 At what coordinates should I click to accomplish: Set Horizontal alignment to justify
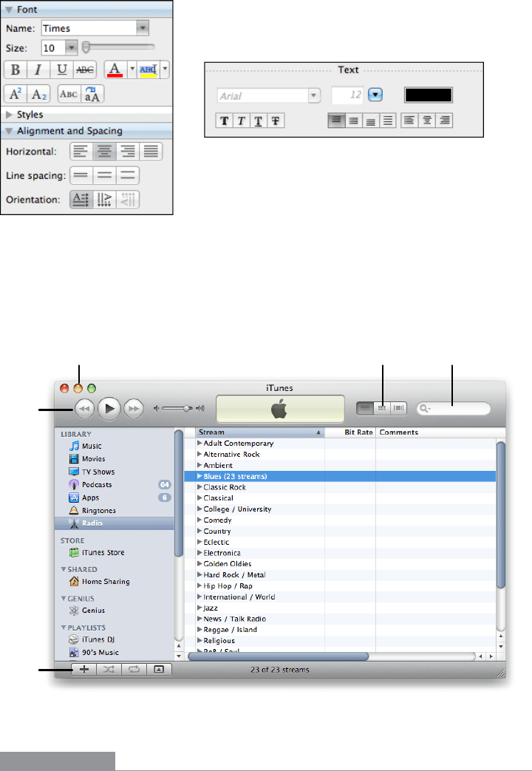(151, 152)
